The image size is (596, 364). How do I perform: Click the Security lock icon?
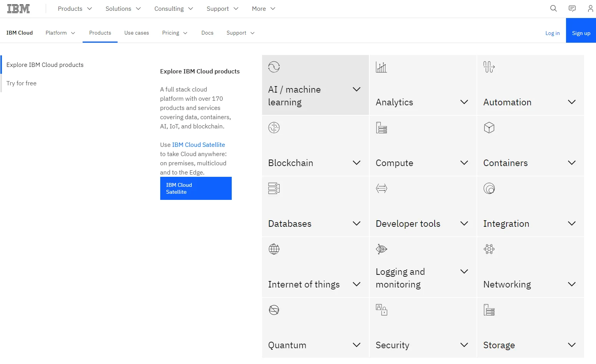(x=382, y=310)
